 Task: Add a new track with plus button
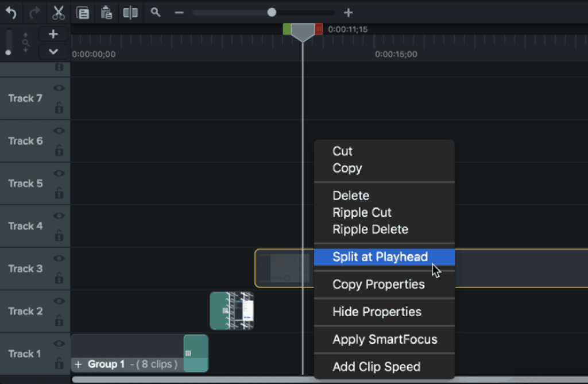tap(53, 34)
